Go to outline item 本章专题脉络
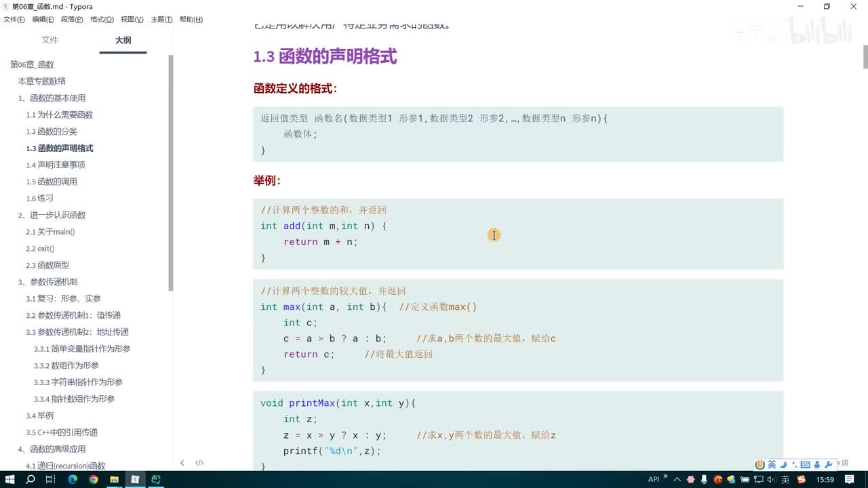This screenshot has height=488, width=868. tap(42, 81)
